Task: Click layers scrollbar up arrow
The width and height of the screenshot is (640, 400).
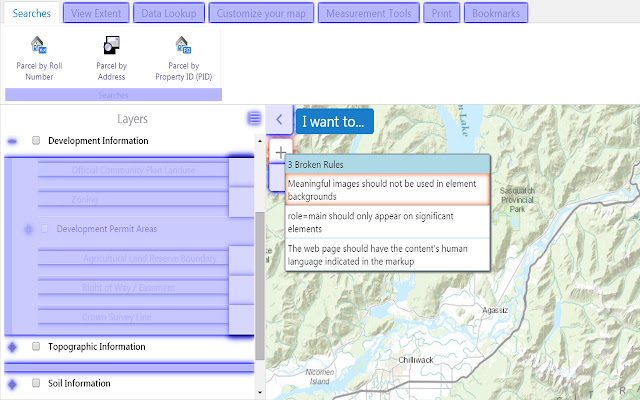Action: tap(260, 141)
